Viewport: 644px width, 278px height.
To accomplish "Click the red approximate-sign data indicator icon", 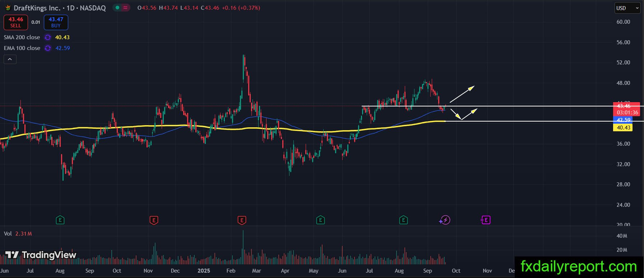I will point(125,8).
